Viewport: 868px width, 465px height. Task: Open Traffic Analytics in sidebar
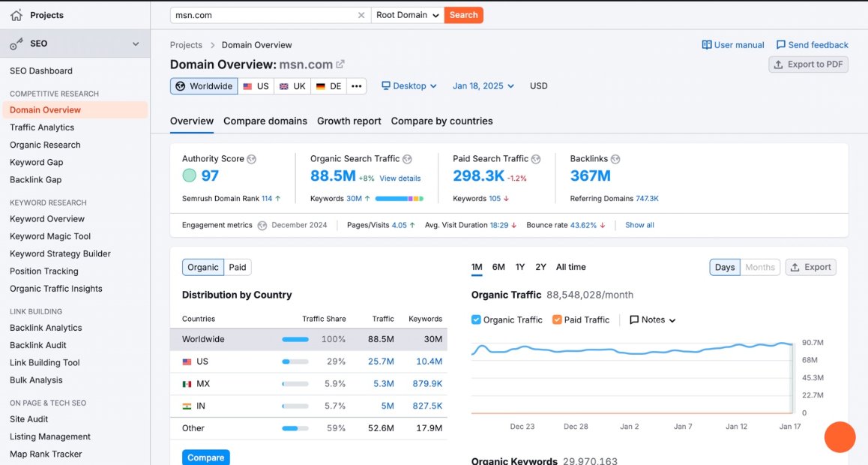(41, 127)
